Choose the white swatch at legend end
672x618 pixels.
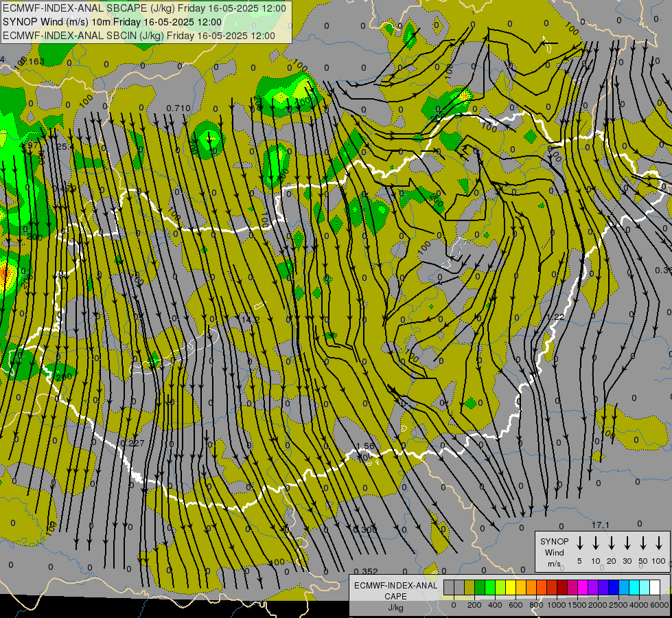click(x=654, y=587)
